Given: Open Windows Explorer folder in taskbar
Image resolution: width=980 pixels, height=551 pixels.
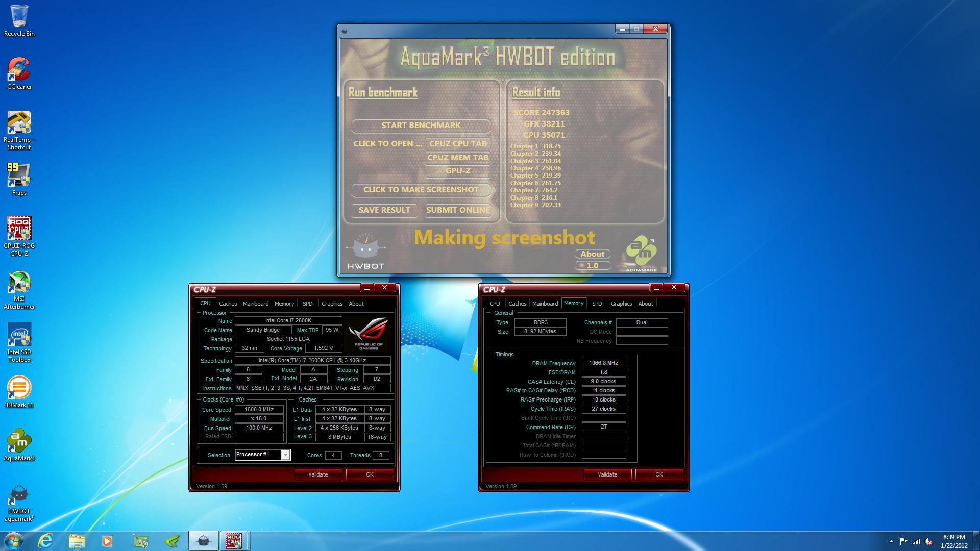Looking at the screenshot, I should click(77, 541).
